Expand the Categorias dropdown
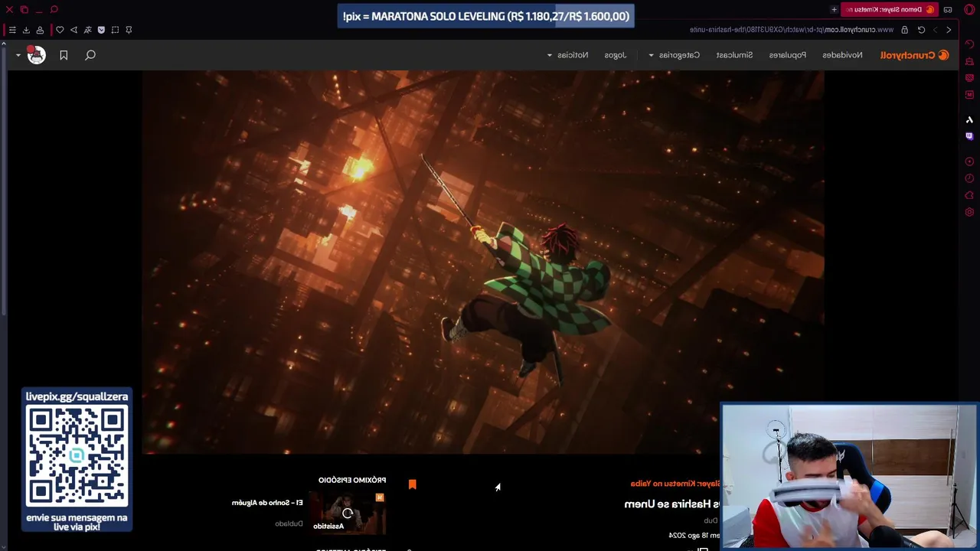 [x=674, y=55]
